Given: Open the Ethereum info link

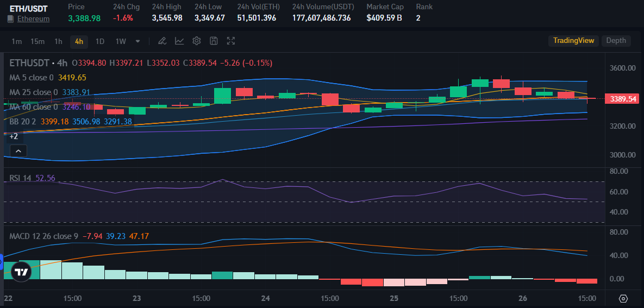Looking at the screenshot, I should tap(33, 19).
